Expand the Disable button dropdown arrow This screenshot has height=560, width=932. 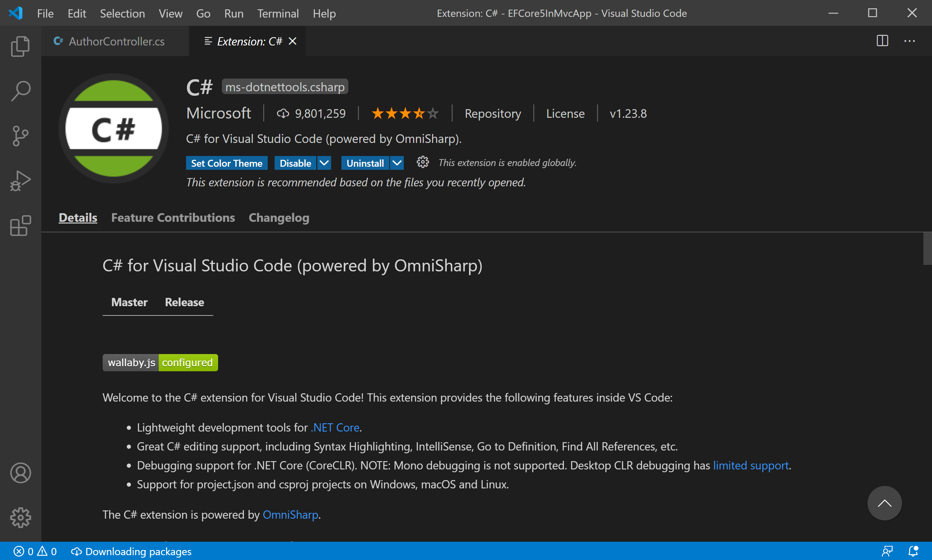[x=324, y=163]
